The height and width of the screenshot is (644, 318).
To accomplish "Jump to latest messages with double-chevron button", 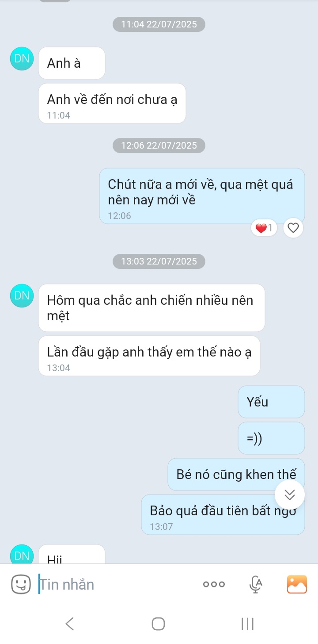I will (x=290, y=494).
